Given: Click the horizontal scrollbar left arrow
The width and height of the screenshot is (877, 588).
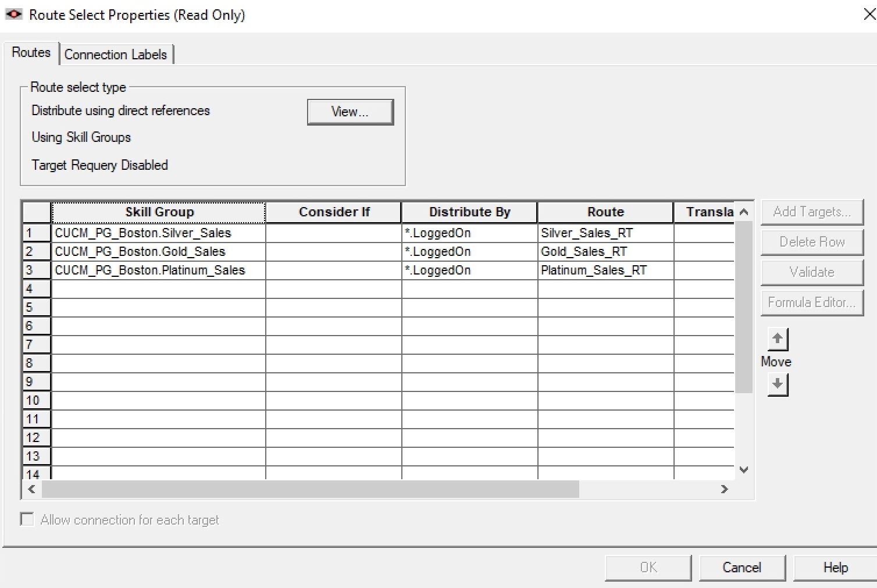Looking at the screenshot, I should (31, 490).
